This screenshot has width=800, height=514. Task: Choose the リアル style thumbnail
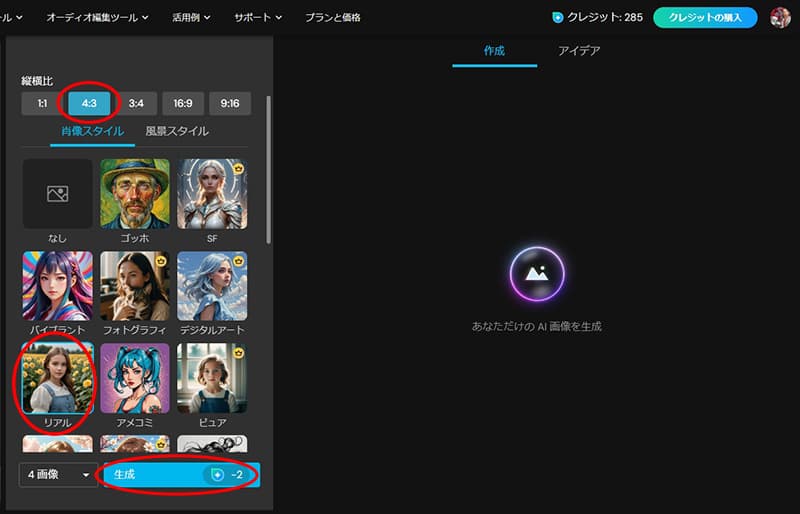[58, 378]
